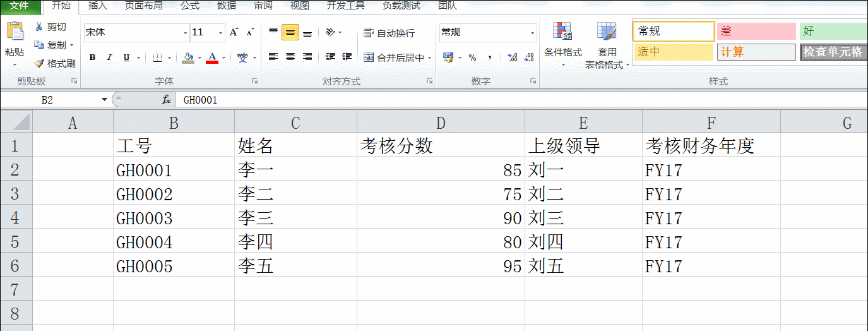Align cell text right

[x=307, y=57]
